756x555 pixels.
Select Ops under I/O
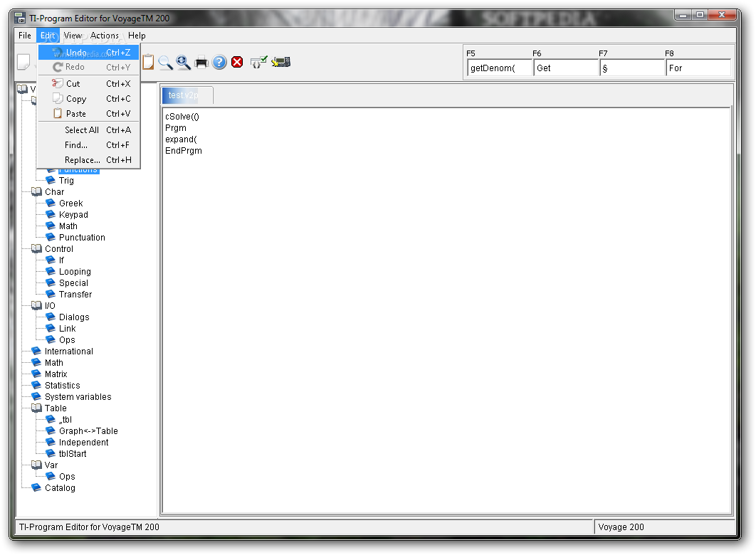(x=67, y=340)
